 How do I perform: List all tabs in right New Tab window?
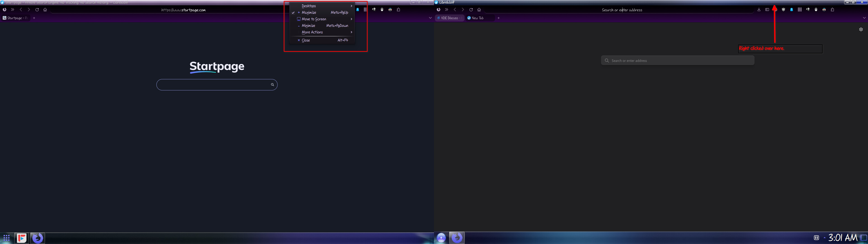(864, 18)
